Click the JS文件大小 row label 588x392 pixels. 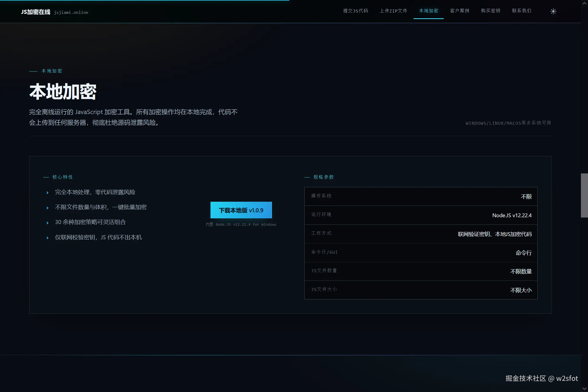[x=324, y=289]
